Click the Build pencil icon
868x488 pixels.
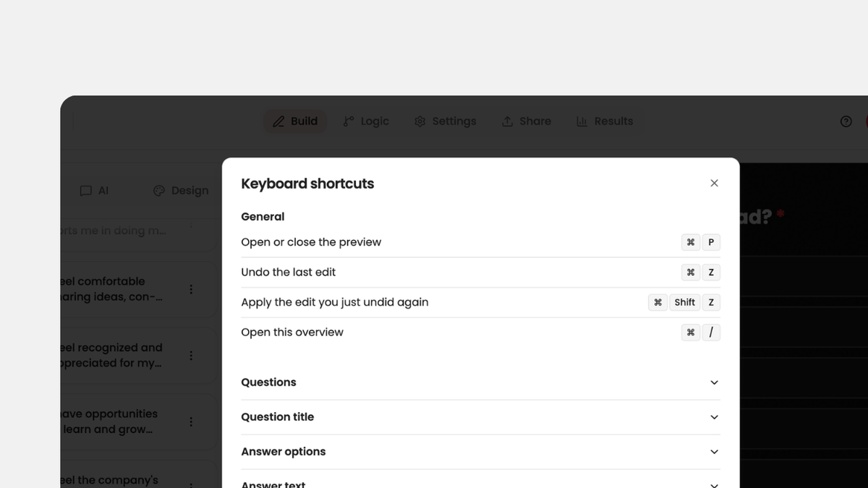[x=278, y=121]
